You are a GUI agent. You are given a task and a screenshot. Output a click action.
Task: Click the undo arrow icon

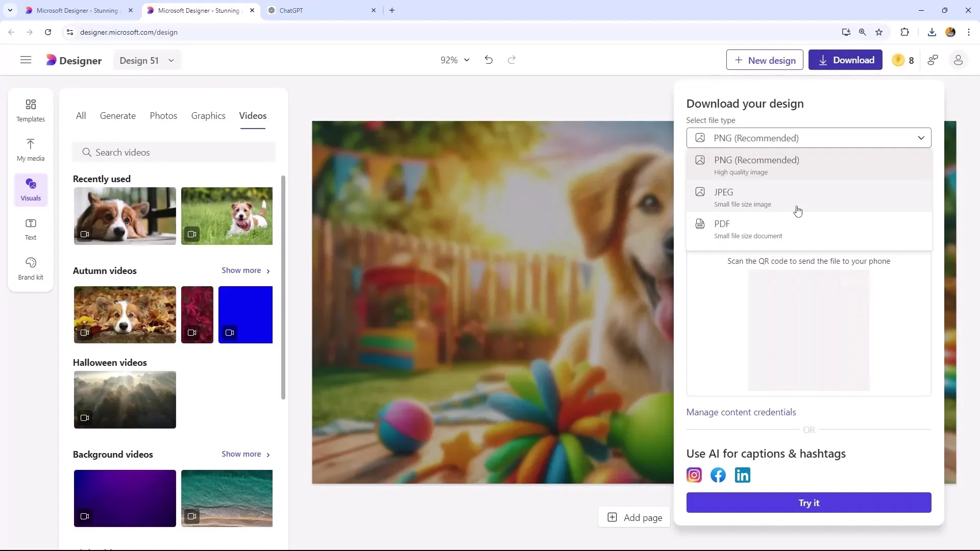pos(489,60)
